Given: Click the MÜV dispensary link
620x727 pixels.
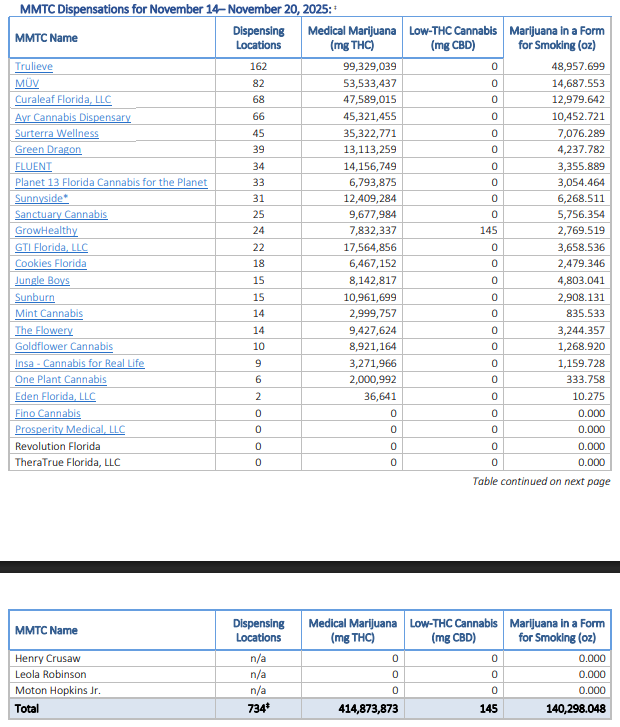Looking at the screenshot, I should (27, 84).
